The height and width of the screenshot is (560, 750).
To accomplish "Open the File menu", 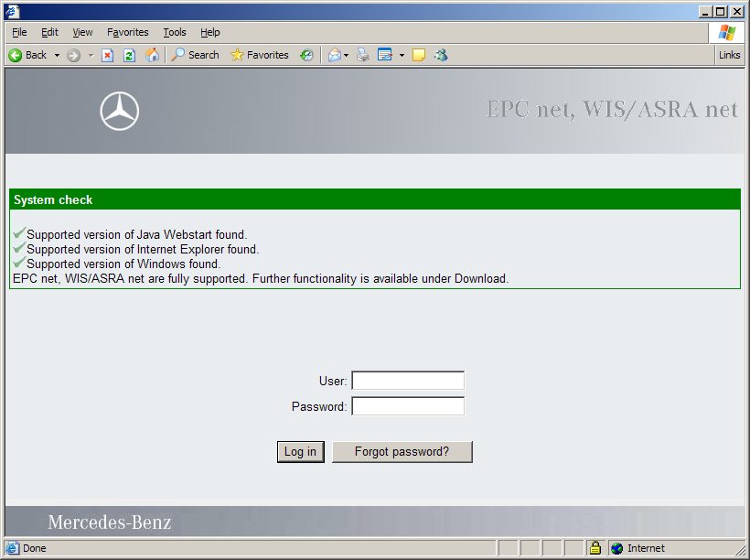I will [19, 32].
